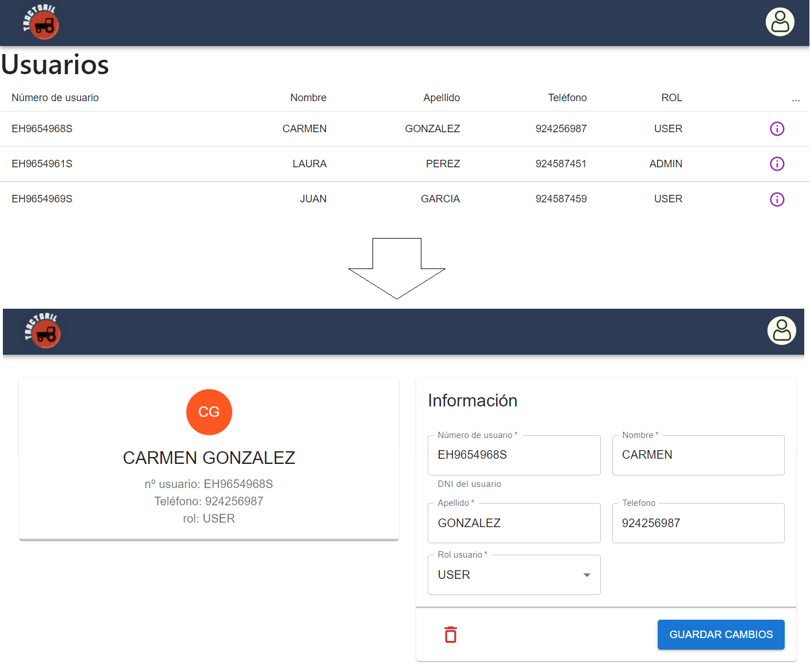Image resolution: width=810 pixels, height=672 pixels.
Task: Open the profile icon in lower navbar
Action: coord(781,331)
